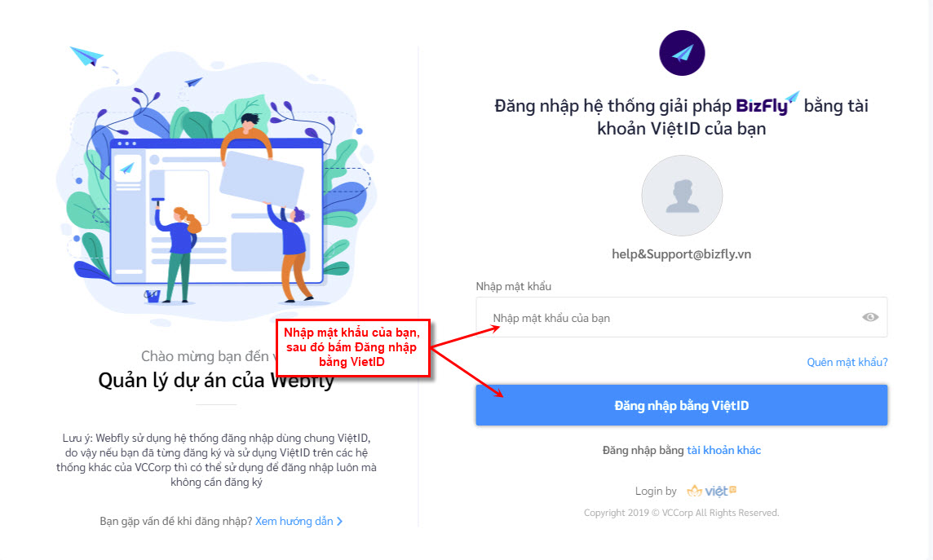Open the Quên mật khẩu? link
Viewport: 933px width, 560px height.
click(x=847, y=362)
